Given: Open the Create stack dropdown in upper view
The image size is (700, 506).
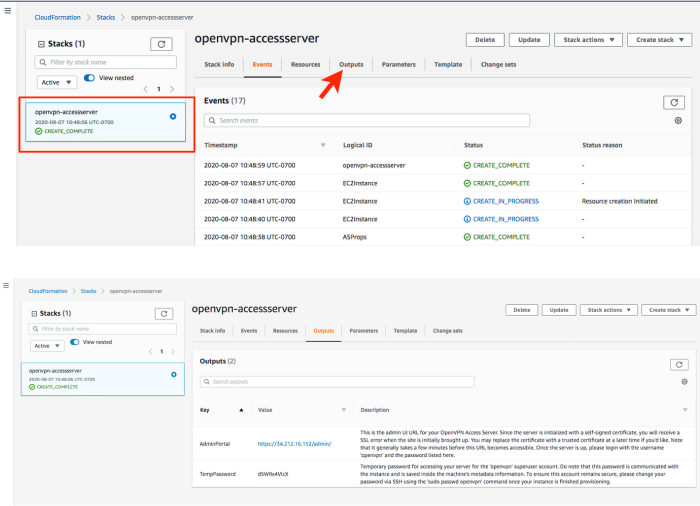Looking at the screenshot, I should 659,40.
